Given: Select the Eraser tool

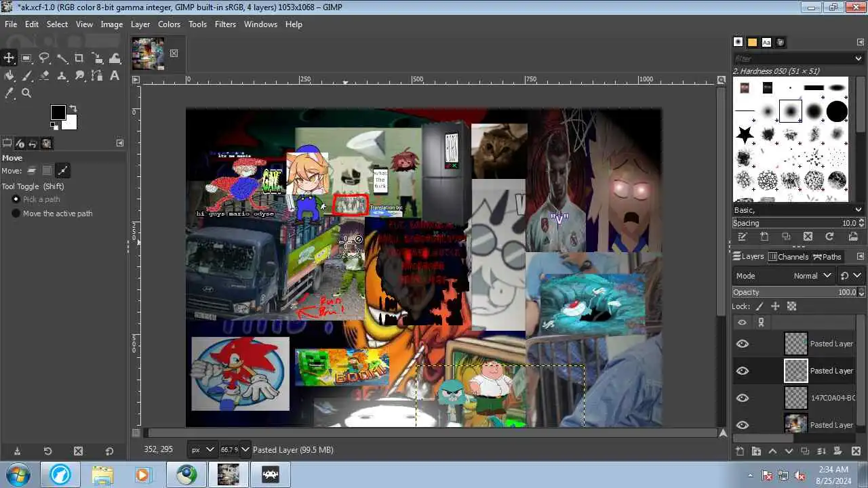Looking at the screenshot, I should 44,76.
